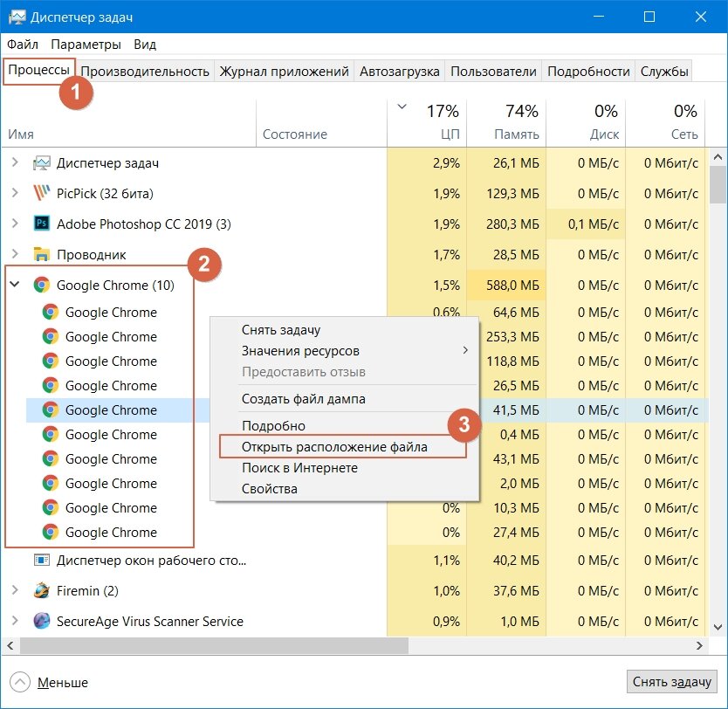Click the Снять задачу button at bottom

click(x=671, y=681)
